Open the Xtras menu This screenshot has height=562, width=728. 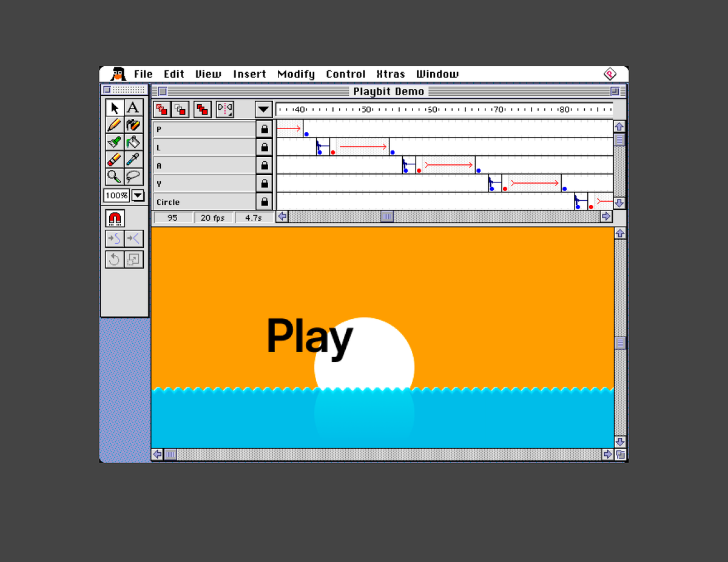click(x=391, y=74)
